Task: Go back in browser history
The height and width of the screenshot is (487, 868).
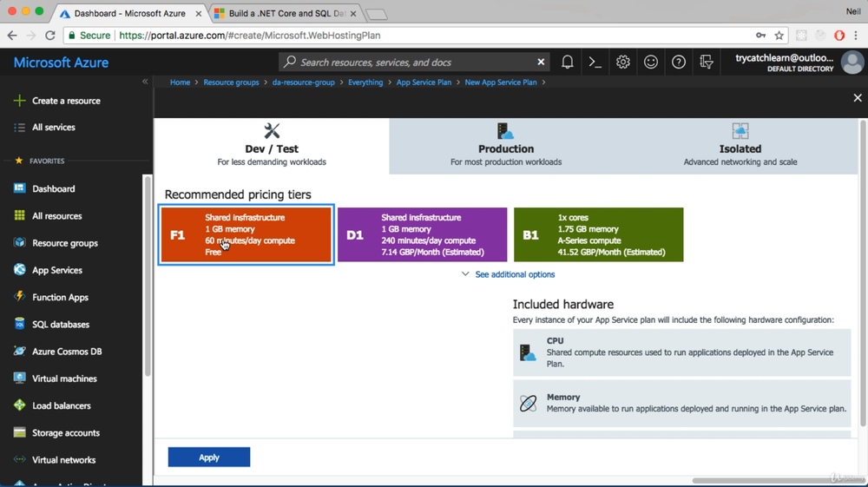Action: pos(12,36)
